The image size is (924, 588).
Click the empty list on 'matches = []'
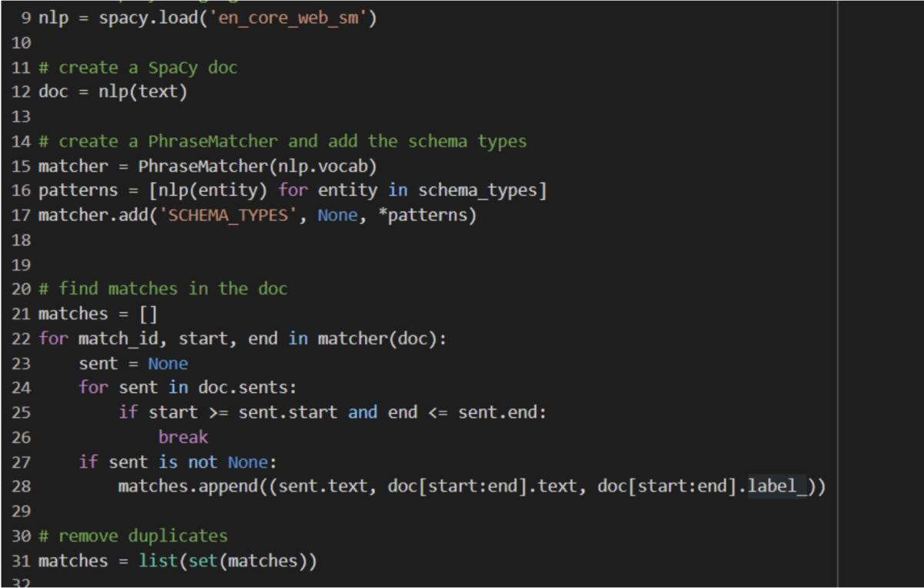coord(148,314)
